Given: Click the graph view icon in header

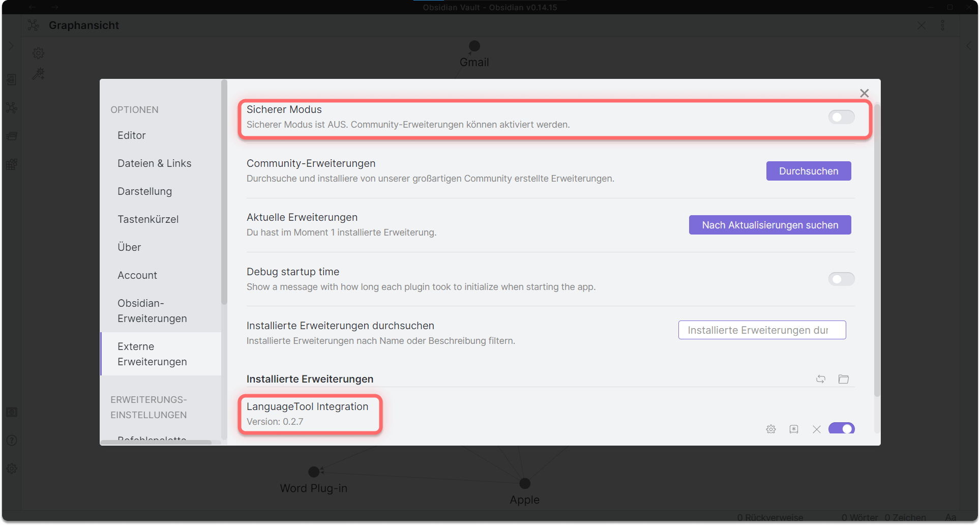Looking at the screenshot, I should tap(34, 25).
